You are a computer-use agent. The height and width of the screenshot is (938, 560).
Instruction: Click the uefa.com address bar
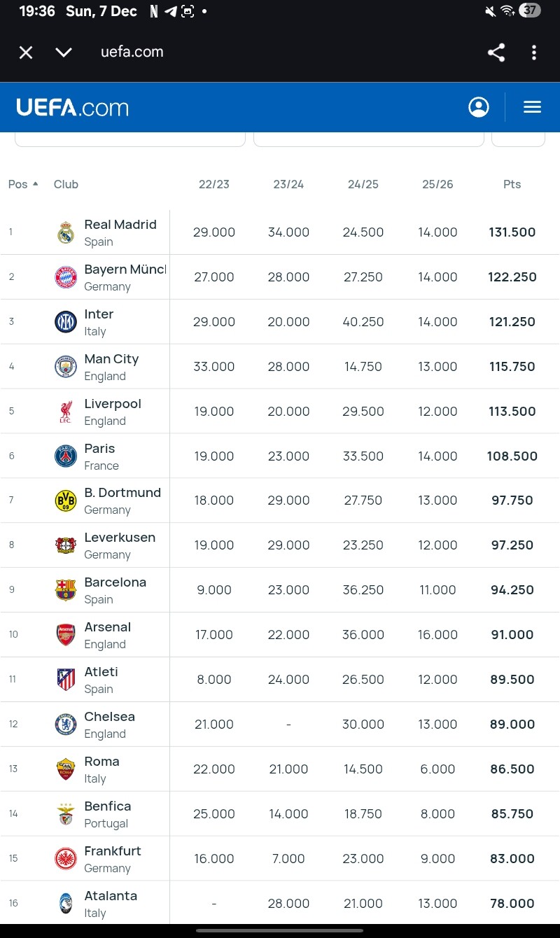[132, 52]
